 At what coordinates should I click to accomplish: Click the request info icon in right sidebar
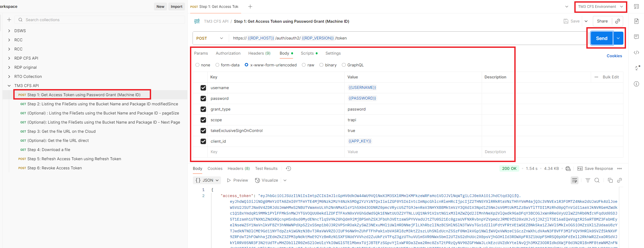[636, 84]
